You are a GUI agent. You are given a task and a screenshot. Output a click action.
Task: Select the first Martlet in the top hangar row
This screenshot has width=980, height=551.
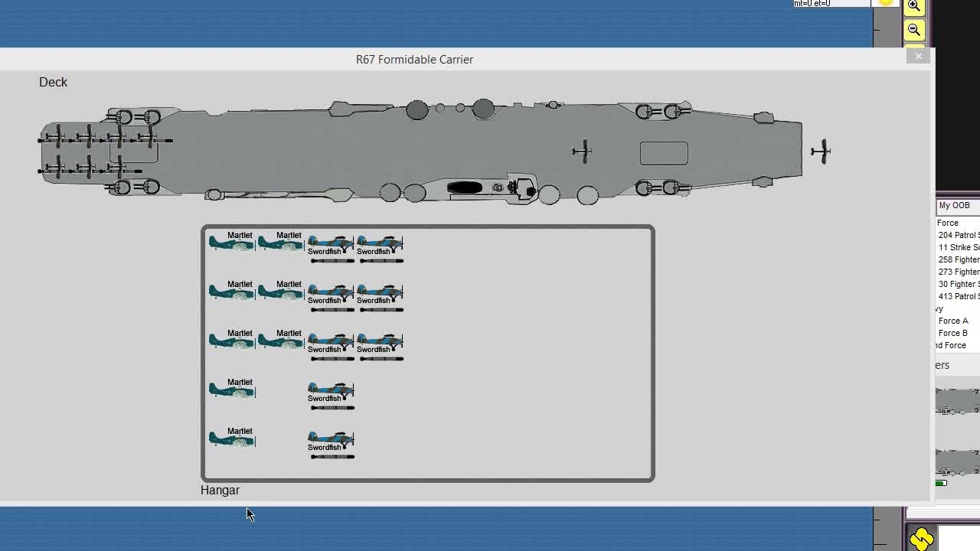(231, 243)
